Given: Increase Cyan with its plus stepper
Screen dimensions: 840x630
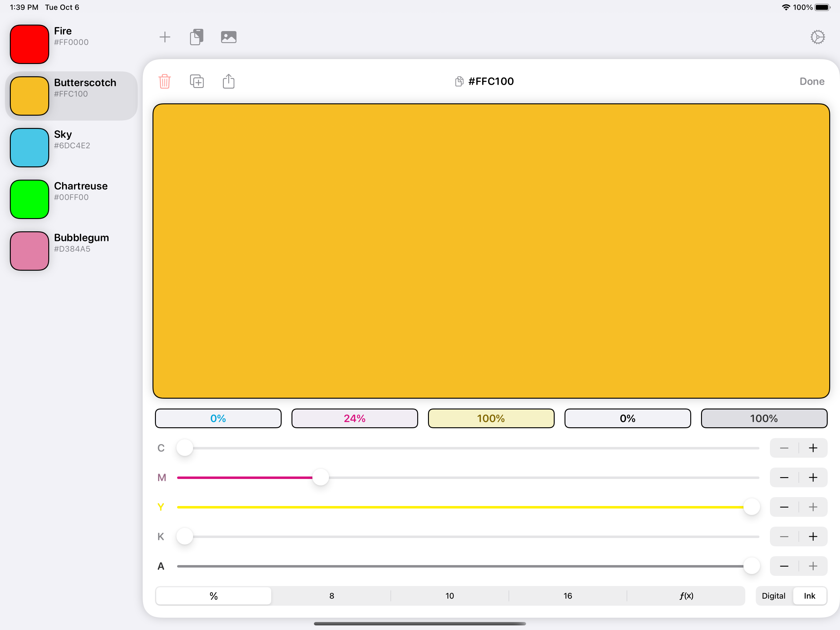Looking at the screenshot, I should (813, 448).
